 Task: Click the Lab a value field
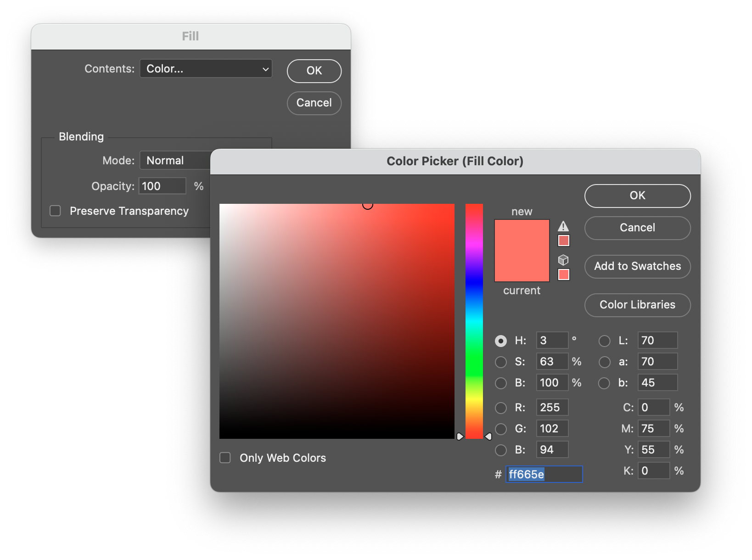coord(657,362)
